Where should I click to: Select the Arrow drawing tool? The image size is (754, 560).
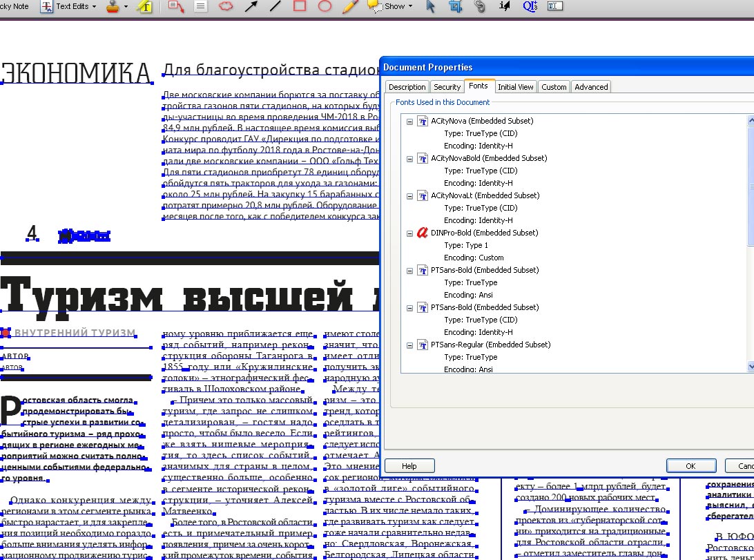coord(251,6)
